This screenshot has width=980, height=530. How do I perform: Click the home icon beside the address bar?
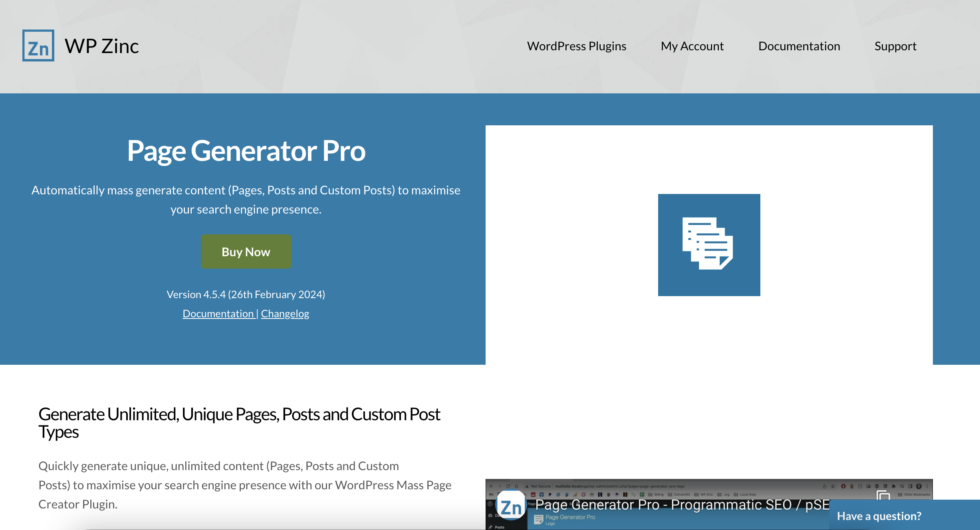tap(517, 486)
